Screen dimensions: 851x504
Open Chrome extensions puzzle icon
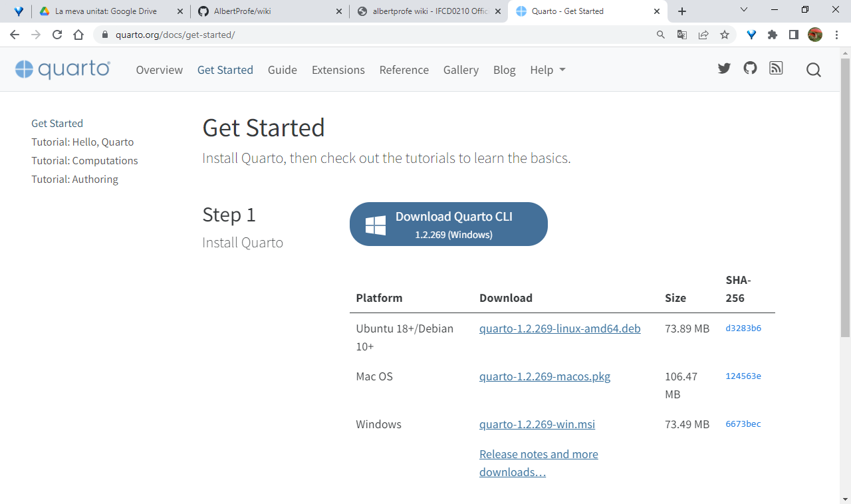click(x=773, y=35)
